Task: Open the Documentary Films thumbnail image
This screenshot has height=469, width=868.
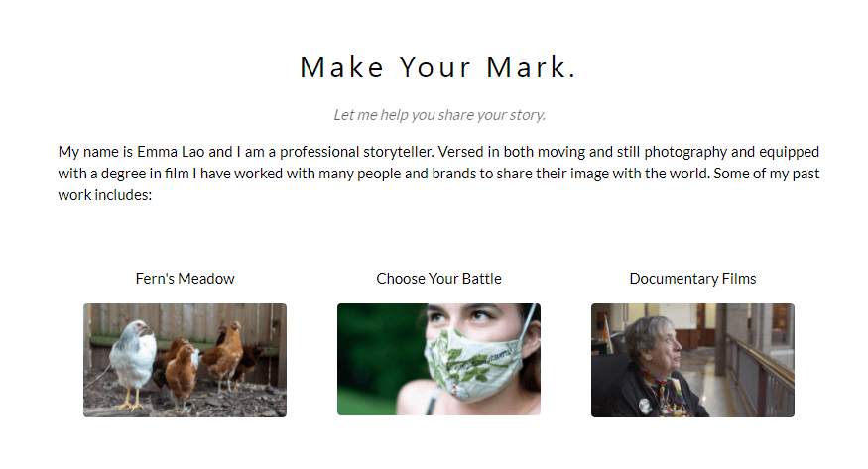Action: (x=692, y=360)
